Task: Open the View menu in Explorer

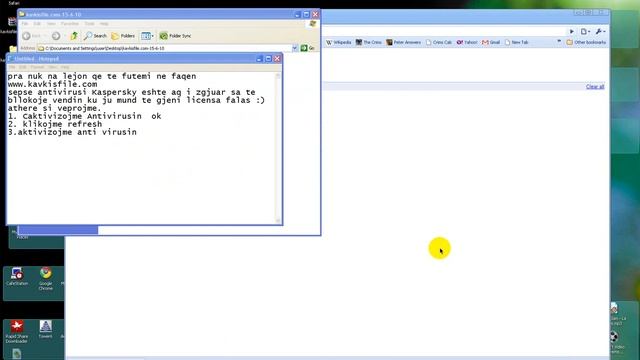Action: coord(51,24)
